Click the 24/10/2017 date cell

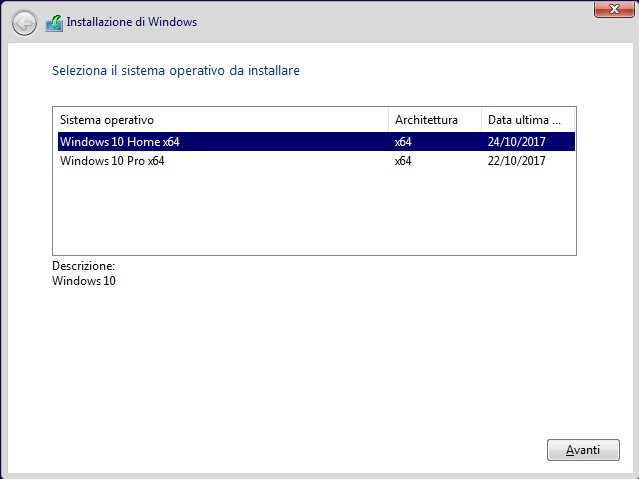pyautogui.click(x=516, y=141)
